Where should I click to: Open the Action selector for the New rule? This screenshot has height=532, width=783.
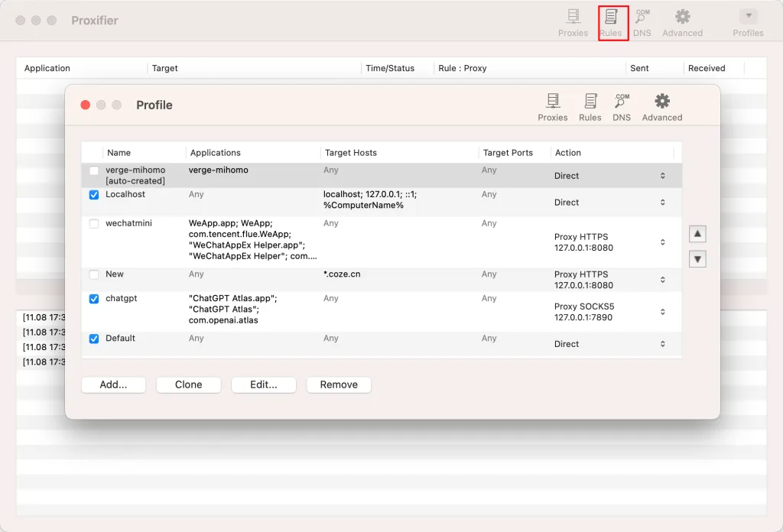664,280
